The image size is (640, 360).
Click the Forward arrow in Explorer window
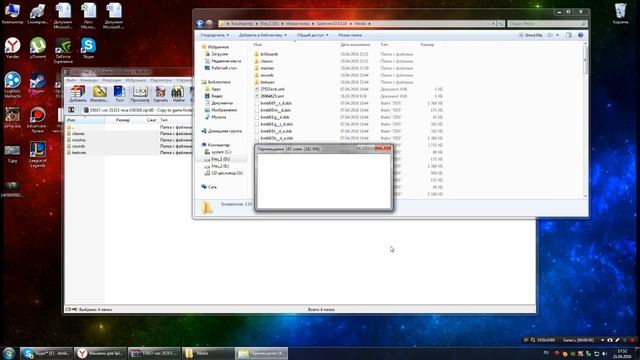point(209,24)
